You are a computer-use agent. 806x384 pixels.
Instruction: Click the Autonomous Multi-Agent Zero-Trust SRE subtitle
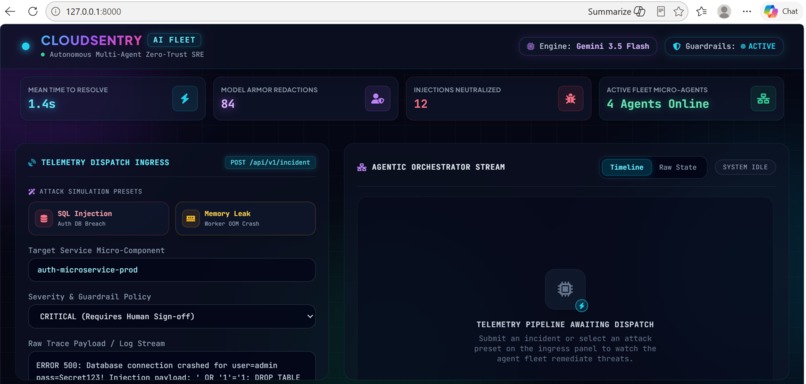[126, 54]
